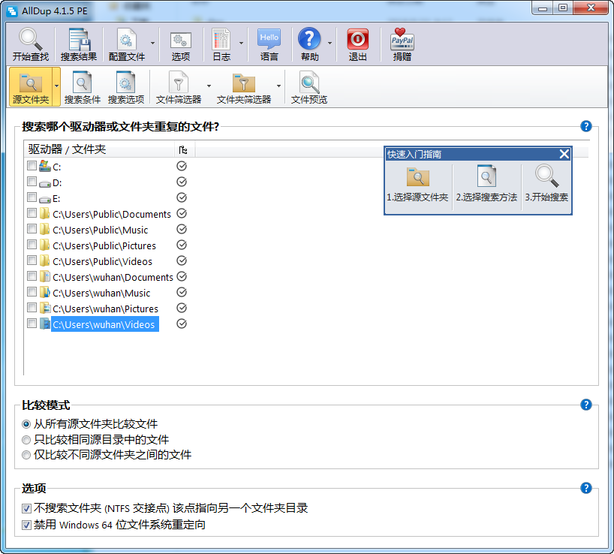
Task: Click the subfolder check icon for D:
Action: pyautogui.click(x=181, y=182)
